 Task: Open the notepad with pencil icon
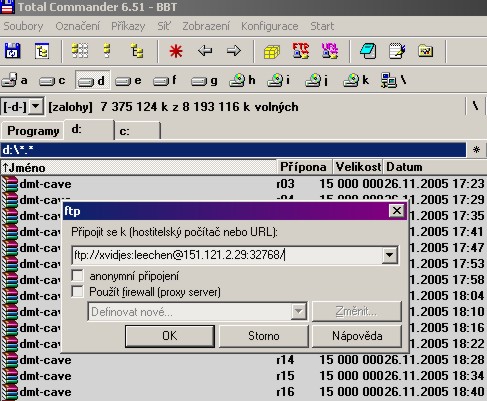(397, 51)
